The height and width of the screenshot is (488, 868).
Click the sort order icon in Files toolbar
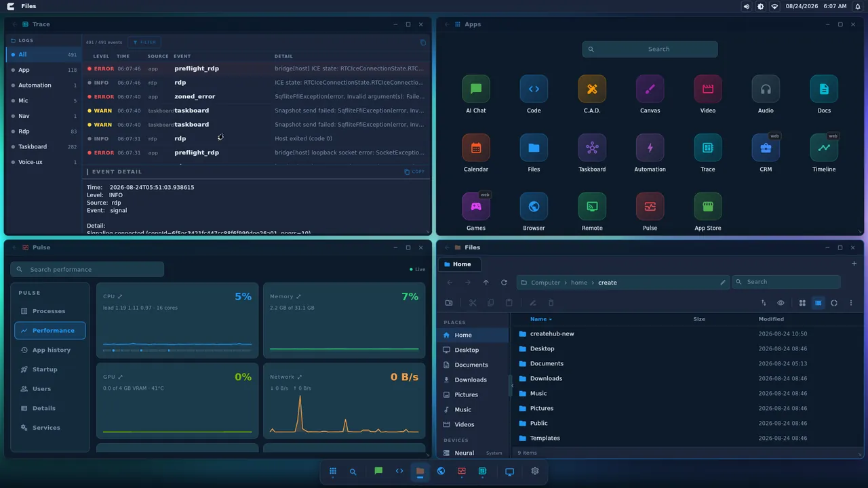tap(764, 303)
